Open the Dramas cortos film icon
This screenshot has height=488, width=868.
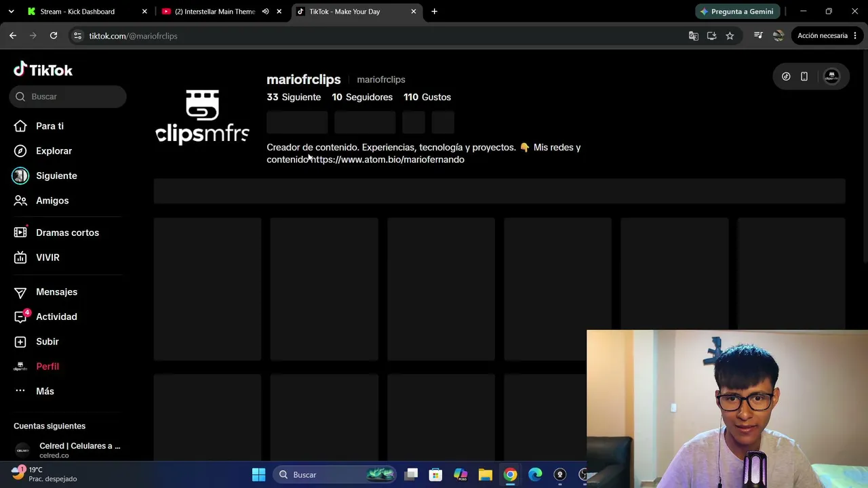point(20,232)
